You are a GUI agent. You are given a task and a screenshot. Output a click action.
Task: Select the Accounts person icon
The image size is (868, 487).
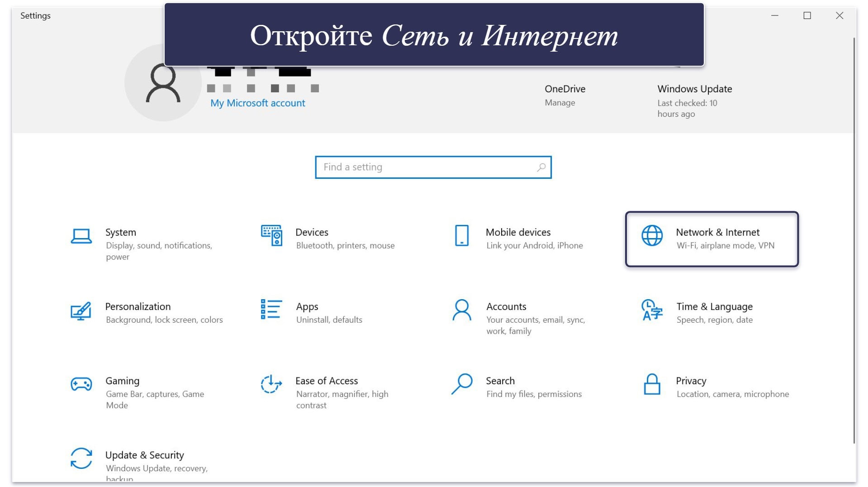coord(462,310)
